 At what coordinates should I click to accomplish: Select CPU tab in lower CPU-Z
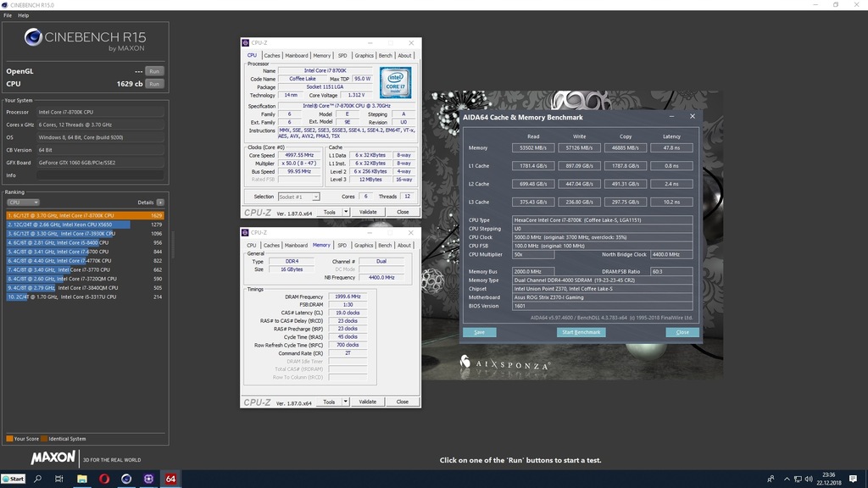(x=251, y=245)
